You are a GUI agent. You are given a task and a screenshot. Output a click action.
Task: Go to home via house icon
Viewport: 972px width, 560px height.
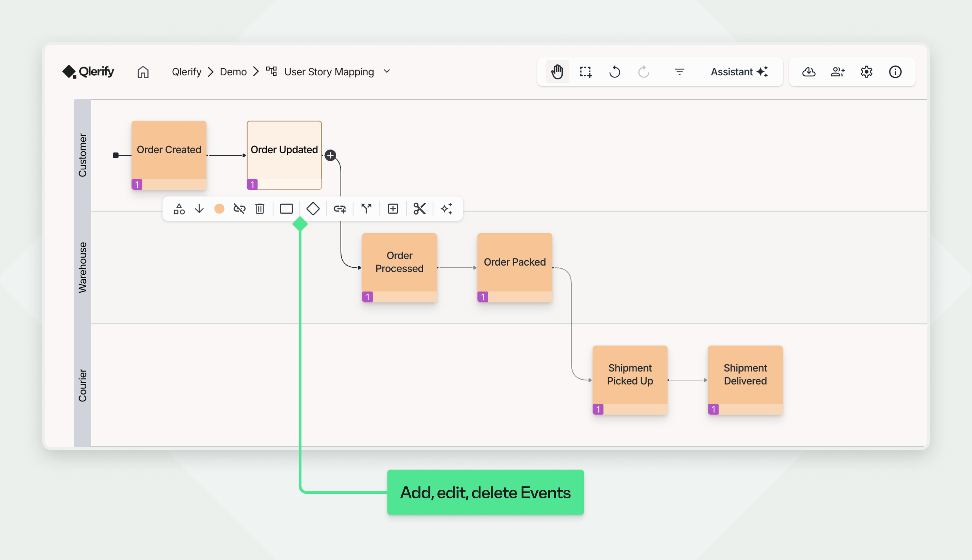[143, 72]
